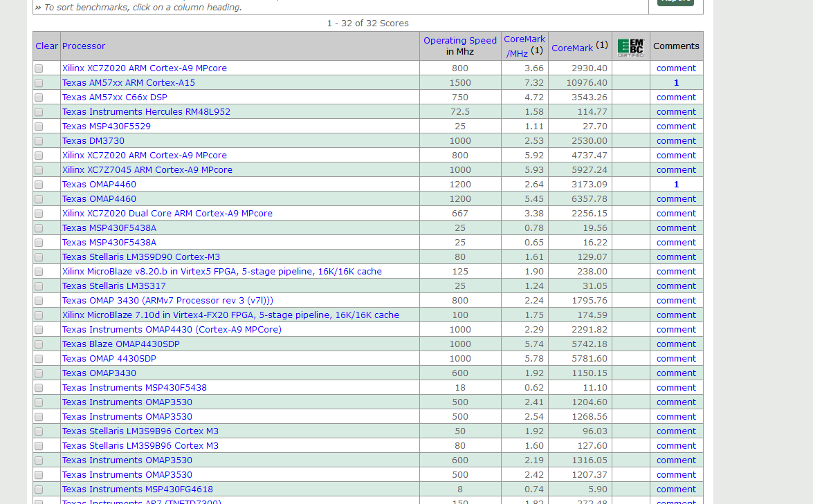Viewport: 813px width, 504px height.
Task: Open Texas OMAP 4430SDP link
Action: pyautogui.click(x=109, y=358)
